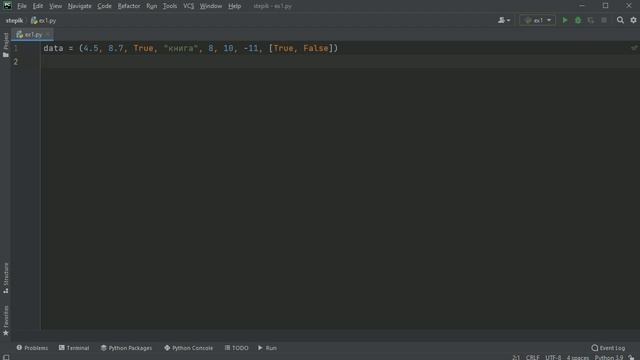Click the ex1.py breadcrumb in navigation bar
The height and width of the screenshot is (360, 640).
(x=44, y=20)
